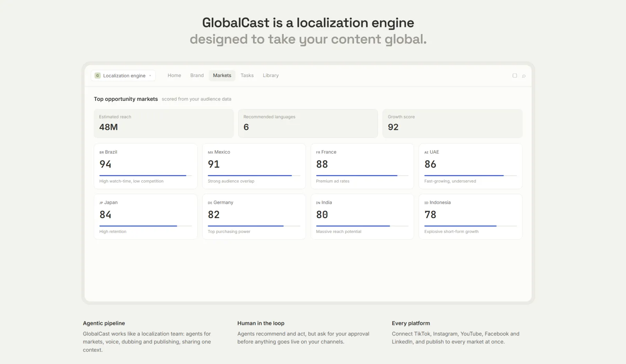
Task: Click "Explosive short-form growth" text
Action: [452, 231]
